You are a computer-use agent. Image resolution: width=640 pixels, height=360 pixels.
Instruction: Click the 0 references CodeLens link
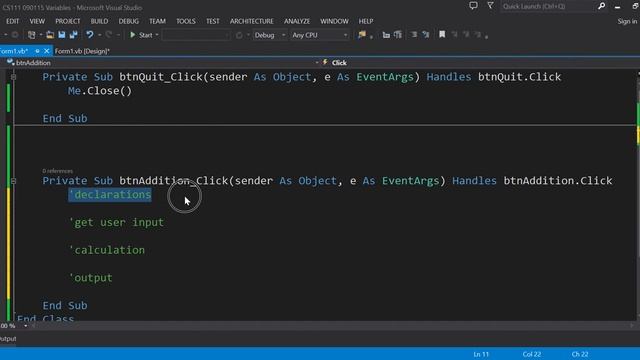pyautogui.click(x=58, y=171)
